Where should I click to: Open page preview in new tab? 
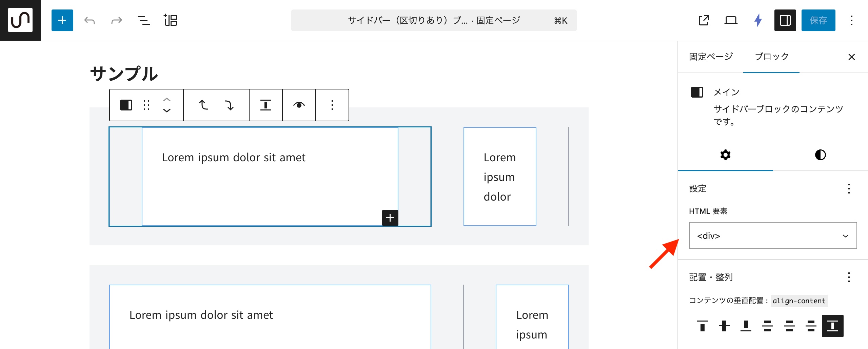point(704,20)
